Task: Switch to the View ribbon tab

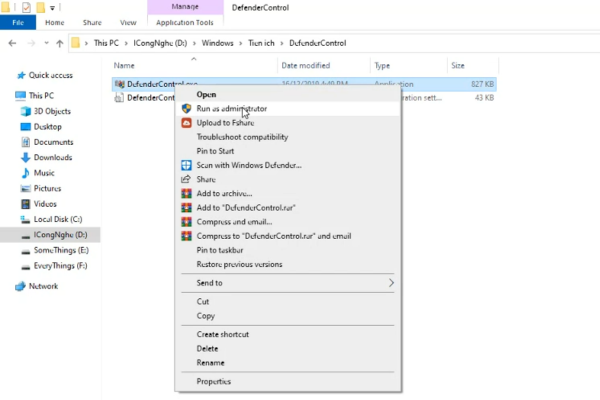Action: (128, 21)
